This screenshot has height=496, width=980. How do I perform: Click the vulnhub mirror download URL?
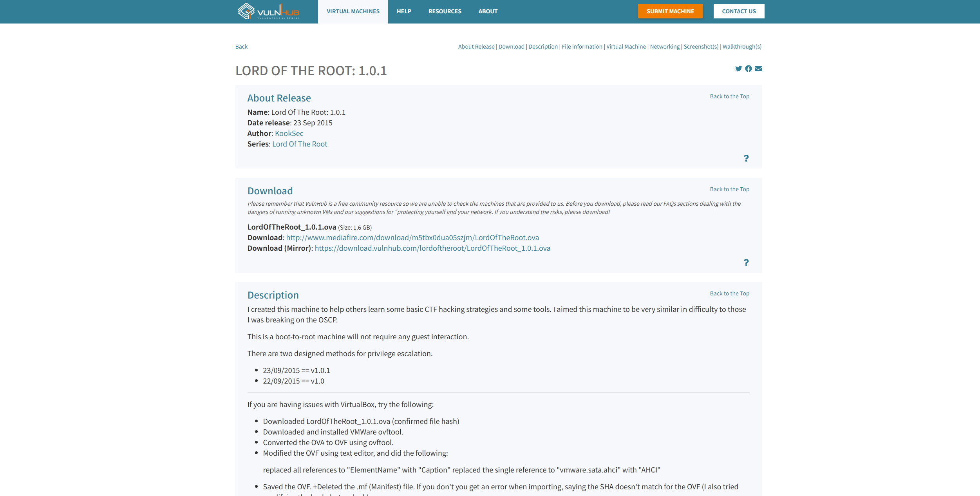pyautogui.click(x=432, y=248)
